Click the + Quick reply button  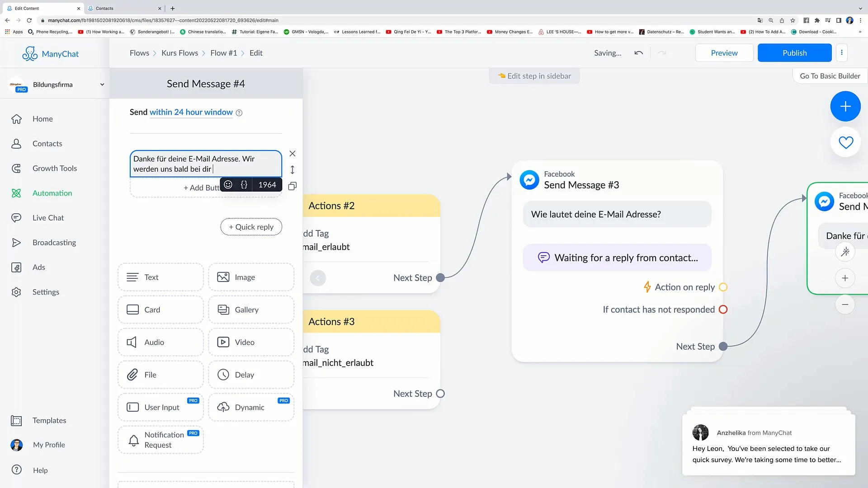[251, 227]
